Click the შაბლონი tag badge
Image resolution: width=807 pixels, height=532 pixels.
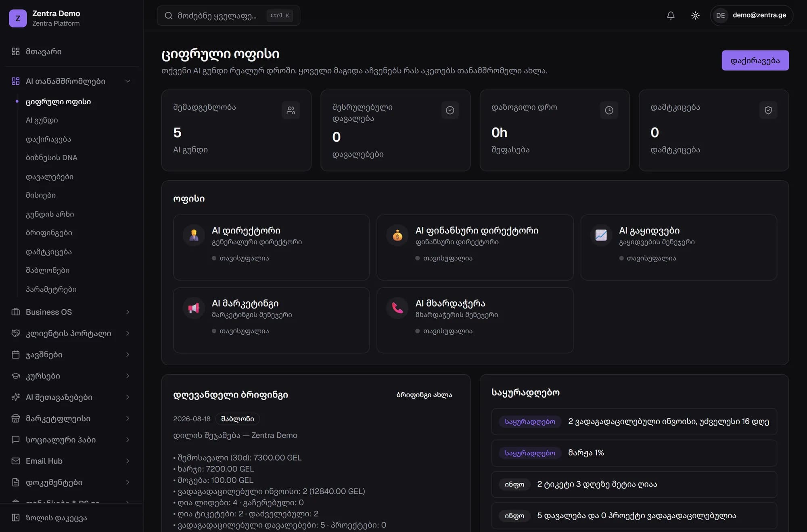pyautogui.click(x=238, y=419)
